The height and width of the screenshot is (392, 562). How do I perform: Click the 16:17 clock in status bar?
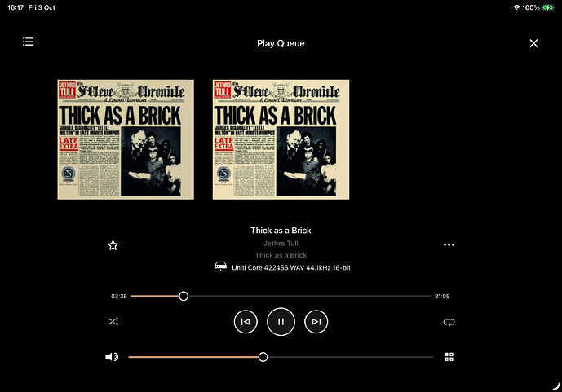pos(16,7)
